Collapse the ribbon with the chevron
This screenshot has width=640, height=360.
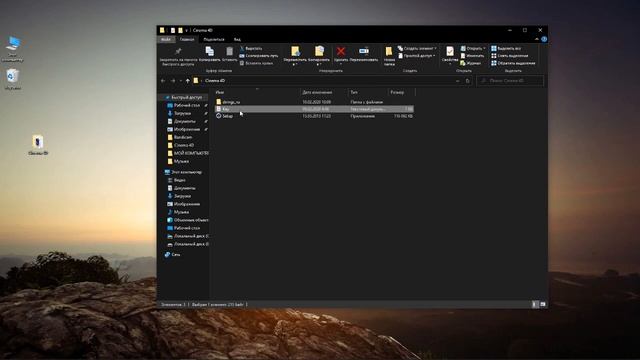tap(537, 39)
